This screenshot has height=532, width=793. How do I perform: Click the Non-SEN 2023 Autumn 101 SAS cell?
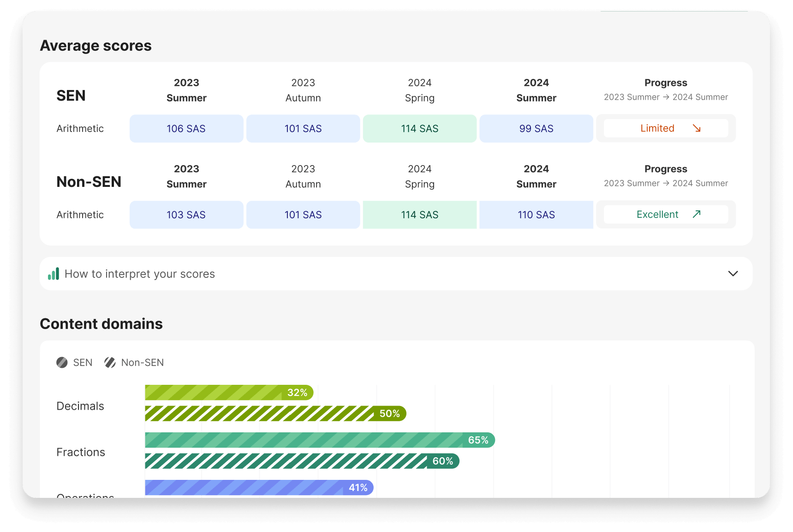pyautogui.click(x=303, y=215)
